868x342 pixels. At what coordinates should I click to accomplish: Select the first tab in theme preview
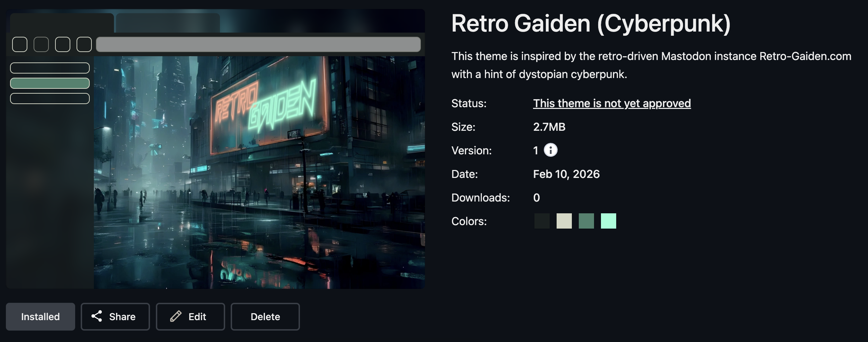tap(62, 23)
